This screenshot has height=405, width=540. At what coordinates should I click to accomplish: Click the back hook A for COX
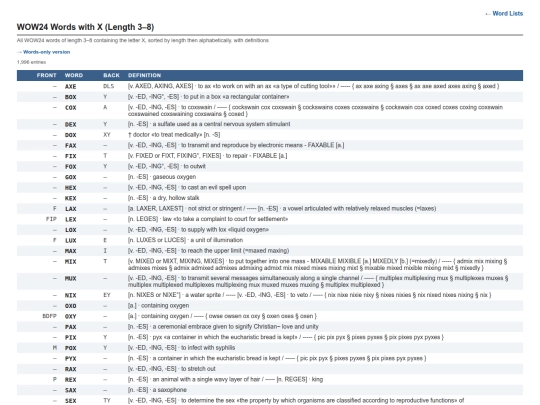click(x=105, y=108)
